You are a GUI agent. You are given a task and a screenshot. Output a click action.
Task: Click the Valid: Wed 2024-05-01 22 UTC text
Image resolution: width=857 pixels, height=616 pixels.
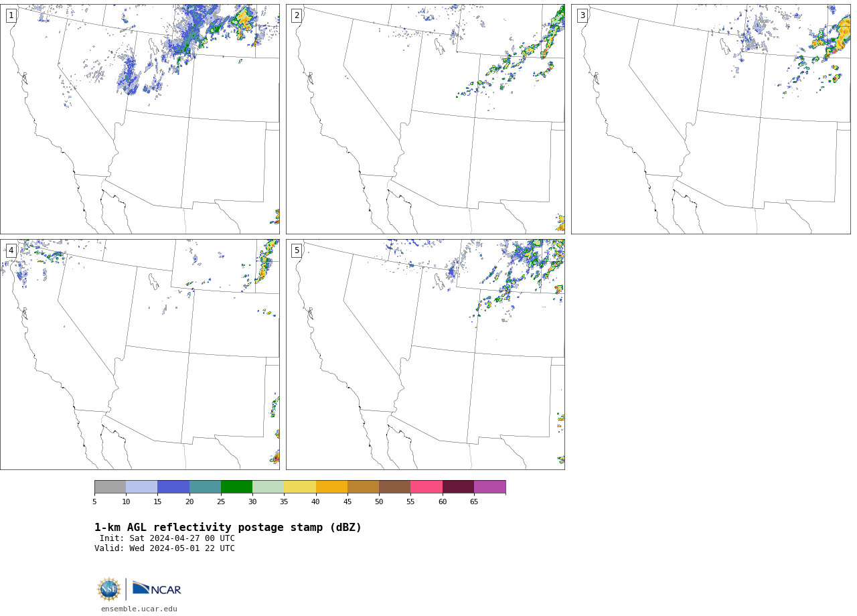coord(165,548)
